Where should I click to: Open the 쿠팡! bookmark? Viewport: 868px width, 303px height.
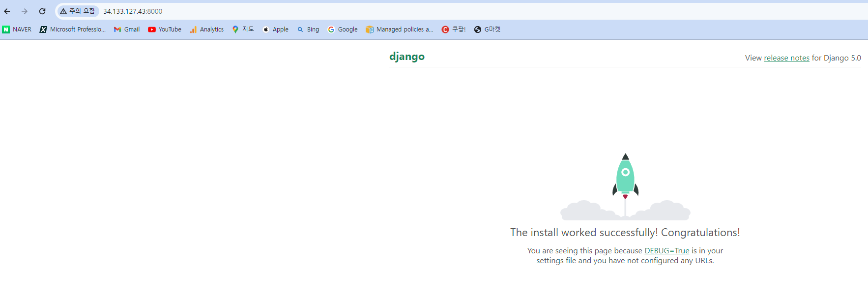453,30
